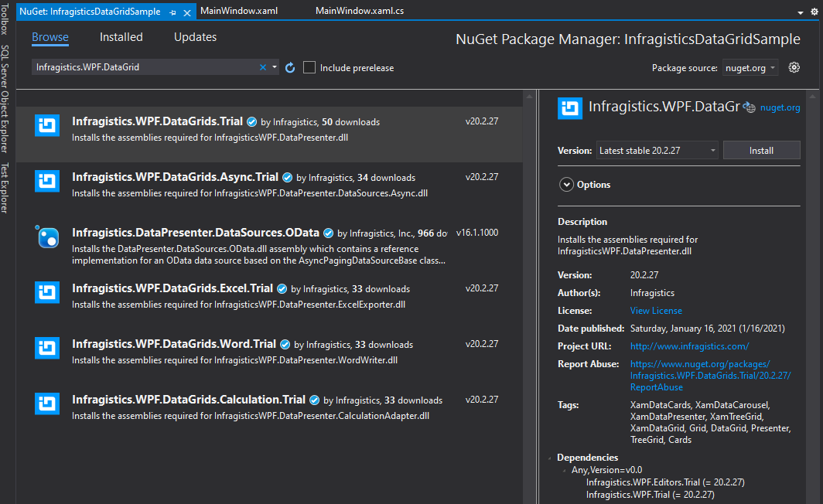Open the Version Latest stable 20.2.27 dropdown
This screenshot has height=504, width=823.
[x=657, y=151]
